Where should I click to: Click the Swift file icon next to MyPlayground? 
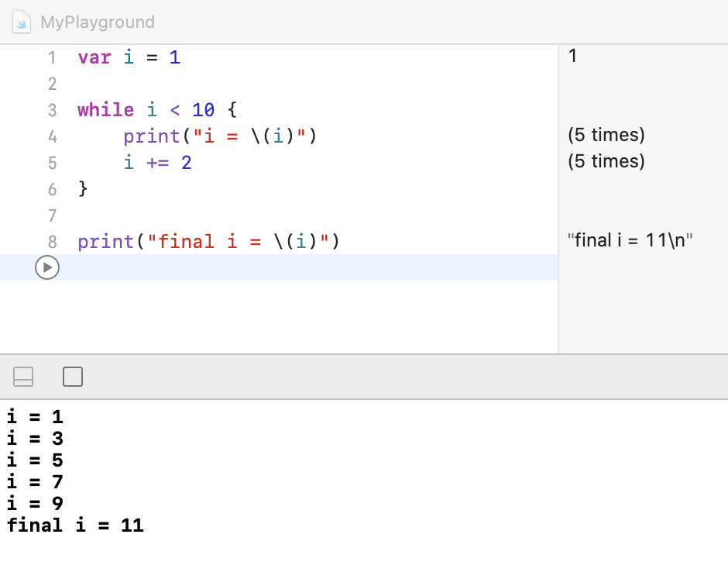tap(22, 22)
